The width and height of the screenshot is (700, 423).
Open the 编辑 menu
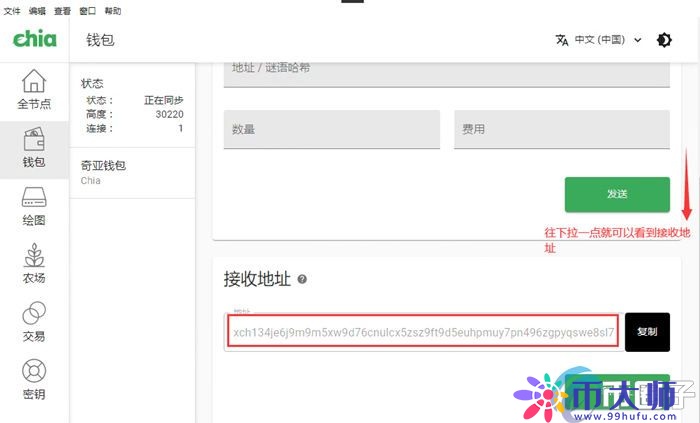[x=37, y=11]
